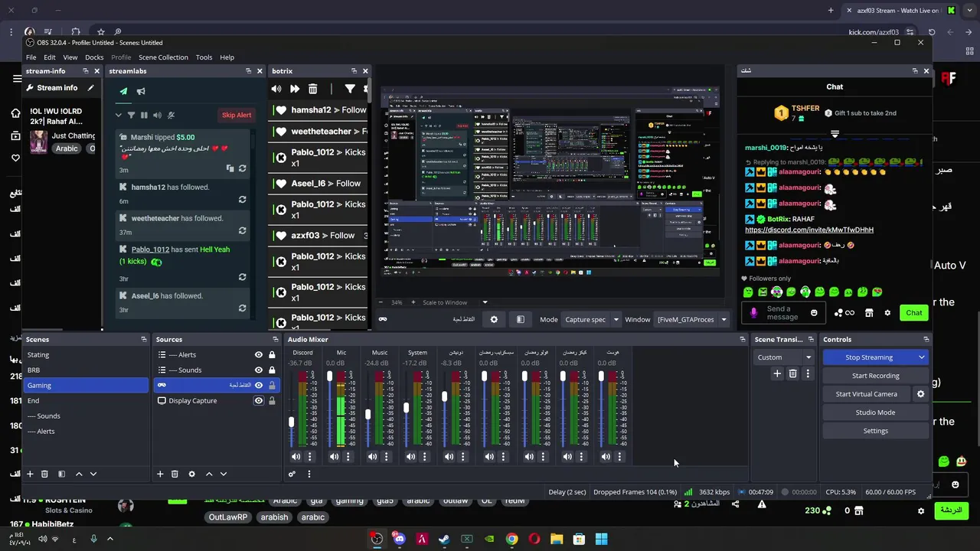Mute streamlabs alert sounds toggle
This screenshot has height=551, width=980.
157,115
